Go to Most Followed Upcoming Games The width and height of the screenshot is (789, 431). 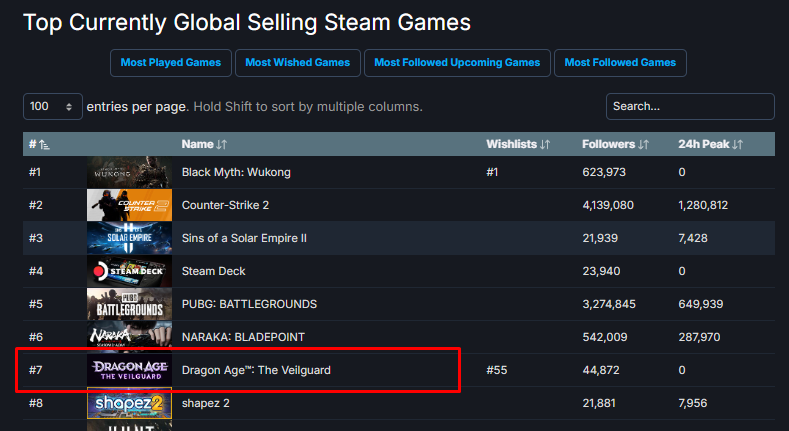457,62
